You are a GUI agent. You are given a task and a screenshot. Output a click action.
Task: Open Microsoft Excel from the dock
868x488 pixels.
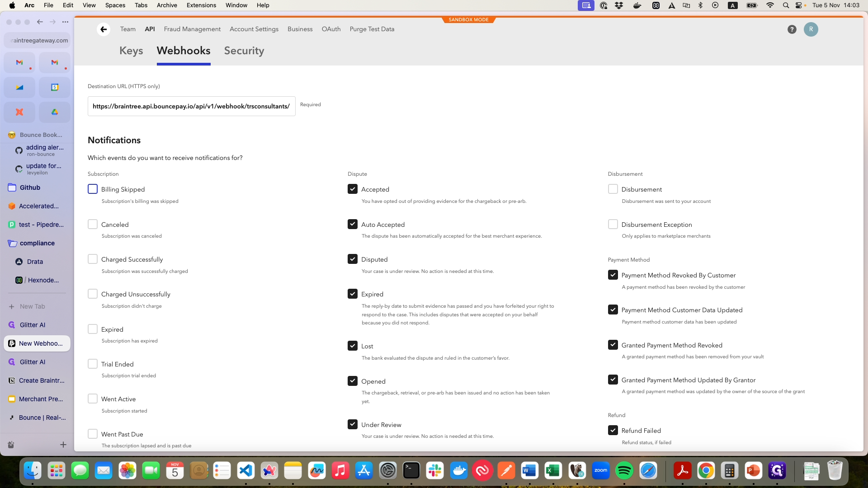553,471
